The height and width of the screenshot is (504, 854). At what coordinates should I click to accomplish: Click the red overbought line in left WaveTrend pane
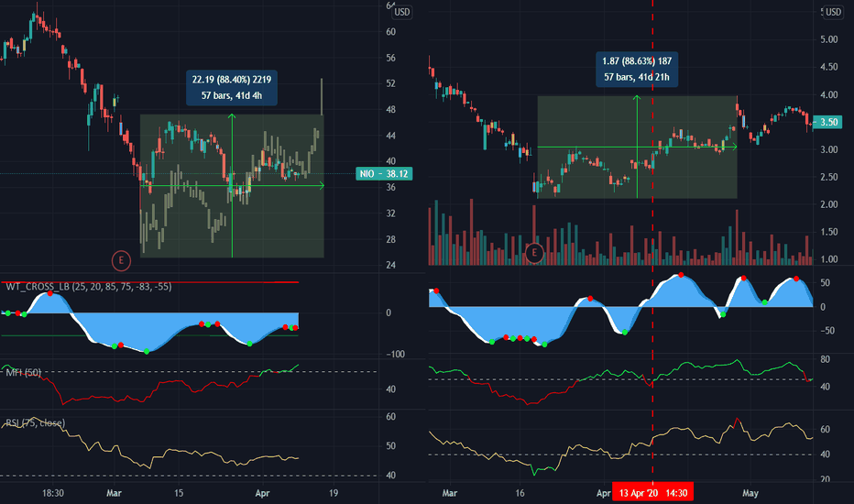click(x=149, y=282)
